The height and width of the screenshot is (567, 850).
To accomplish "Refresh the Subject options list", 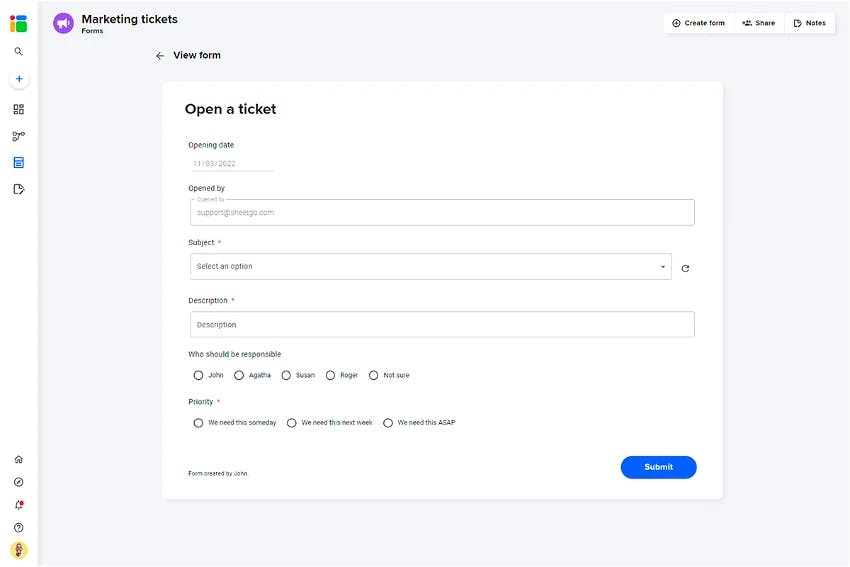I will pos(685,268).
